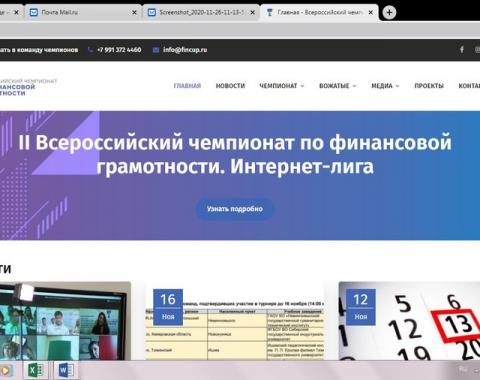Open the 16 Ноя news table thumbnail

[x=235, y=321]
